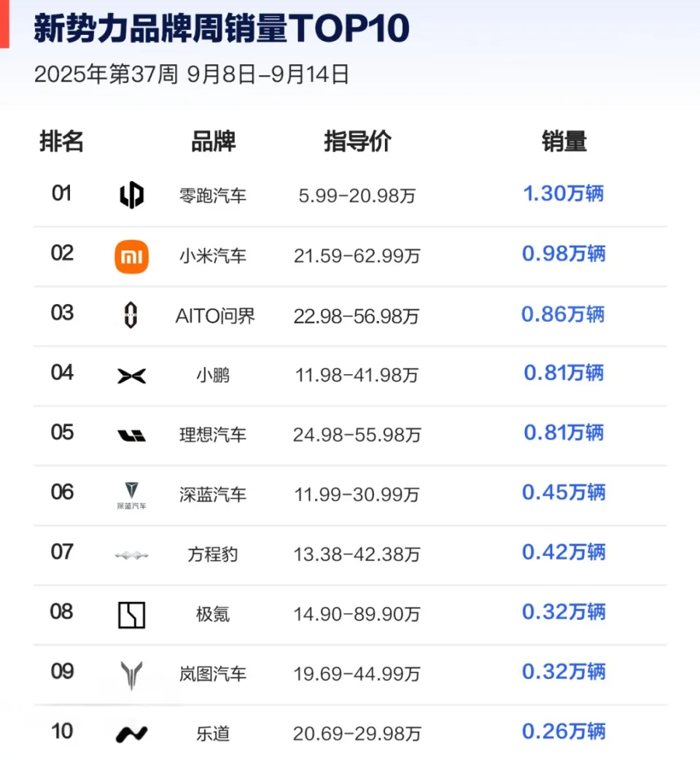The width and height of the screenshot is (700, 760).
Task: Click the Zeekr (极氪) logo icon
Action: click(x=131, y=614)
